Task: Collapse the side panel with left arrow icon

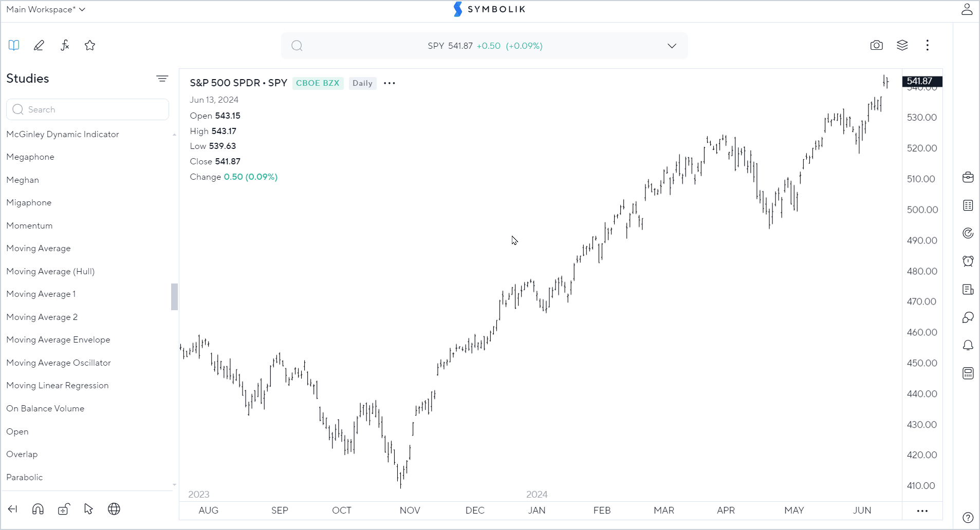Action: pos(13,509)
